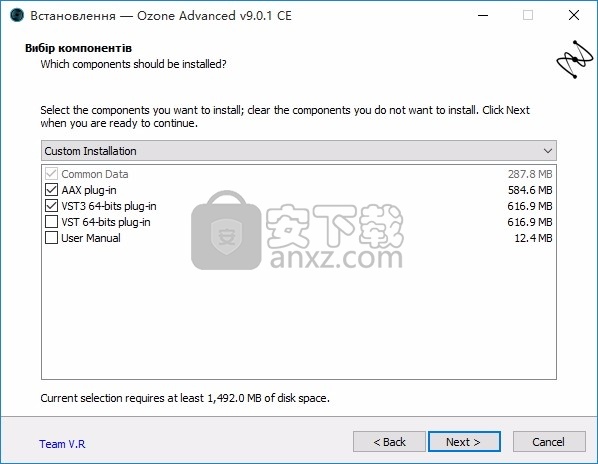
Task: Continue with the Next > button
Action: [x=464, y=442]
